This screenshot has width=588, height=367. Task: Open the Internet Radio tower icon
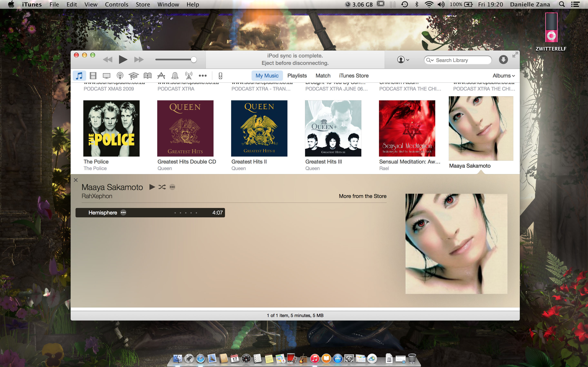tap(189, 76)
